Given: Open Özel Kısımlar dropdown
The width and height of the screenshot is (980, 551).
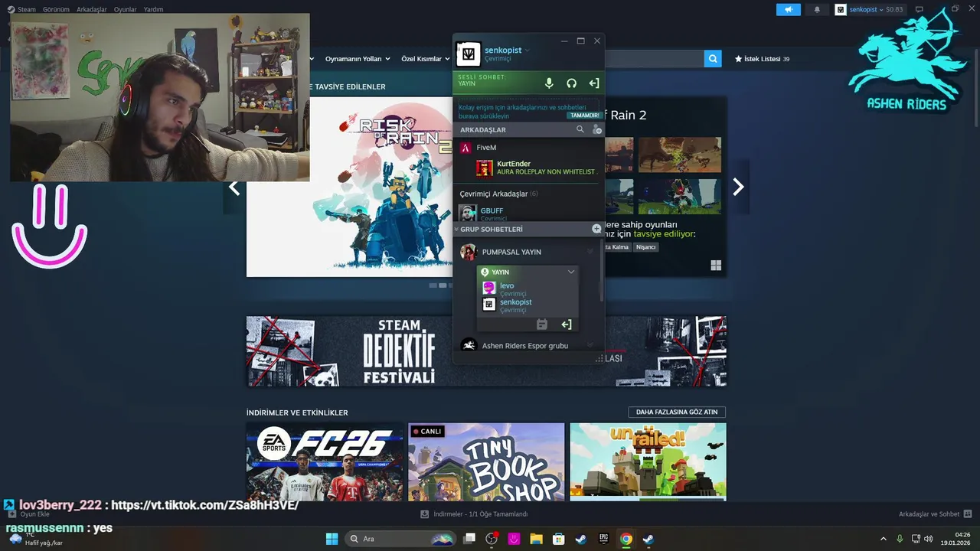Looking at the screenshot, I should pyautogui.click(x=426, y=59).
